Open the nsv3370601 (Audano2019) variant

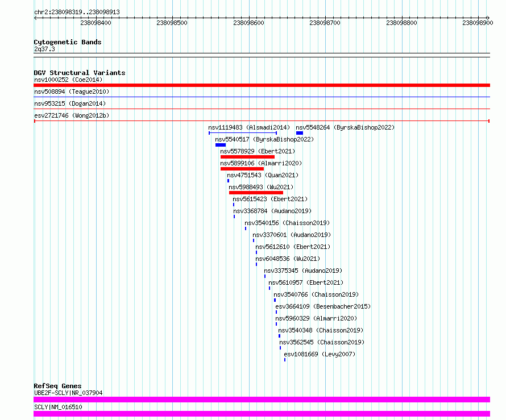(292, 235)
